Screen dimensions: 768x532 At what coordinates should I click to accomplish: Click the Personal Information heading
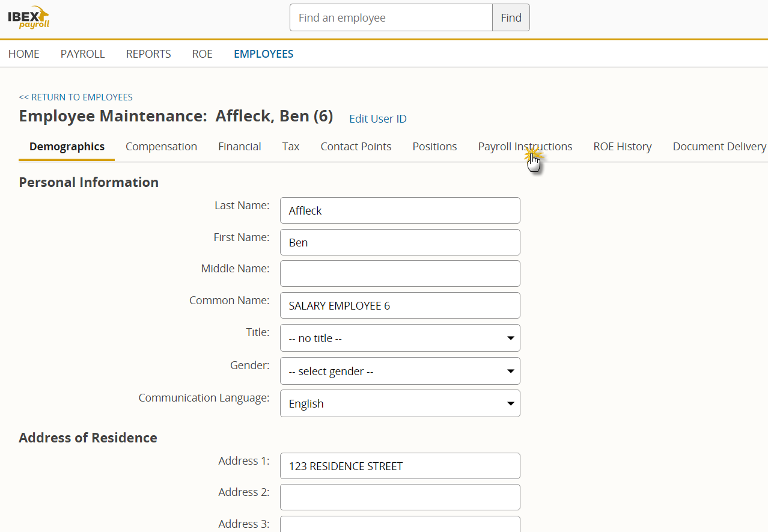[89, 182]
